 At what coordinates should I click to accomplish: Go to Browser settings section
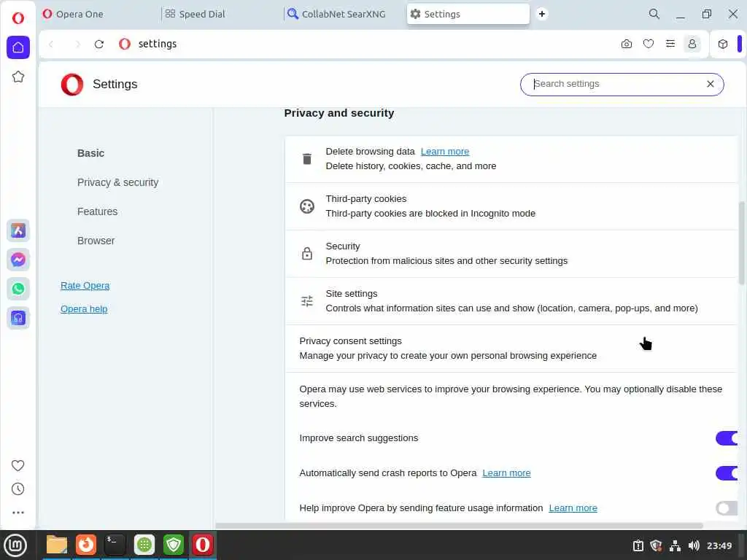point(96,241)
